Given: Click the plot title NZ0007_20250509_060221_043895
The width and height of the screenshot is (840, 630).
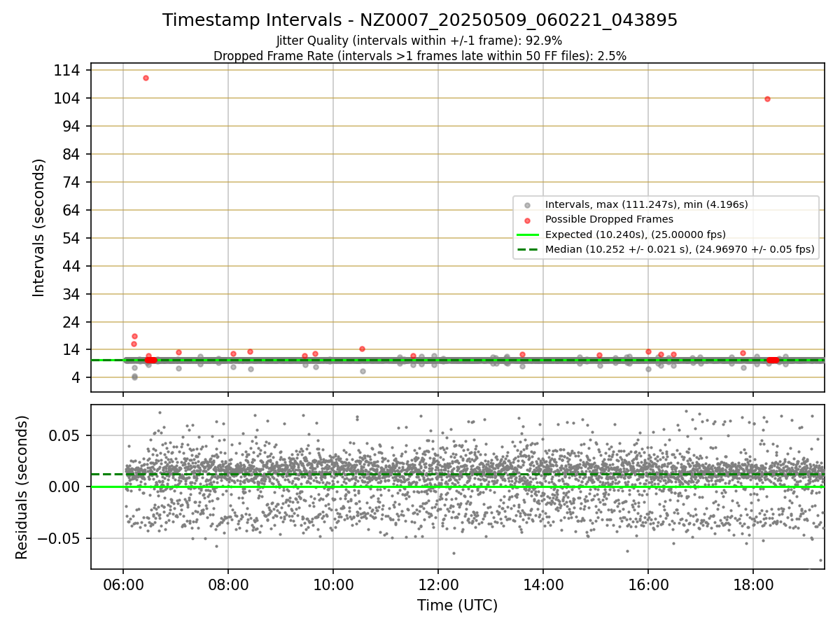Looking at the screenshot, I should [x=420, y=20].
